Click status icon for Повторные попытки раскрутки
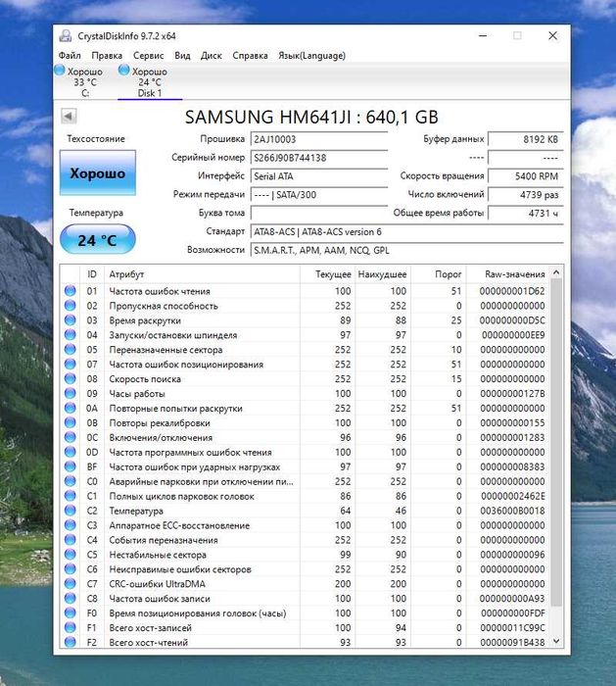The image size is (616, 686). click(70, 409)
